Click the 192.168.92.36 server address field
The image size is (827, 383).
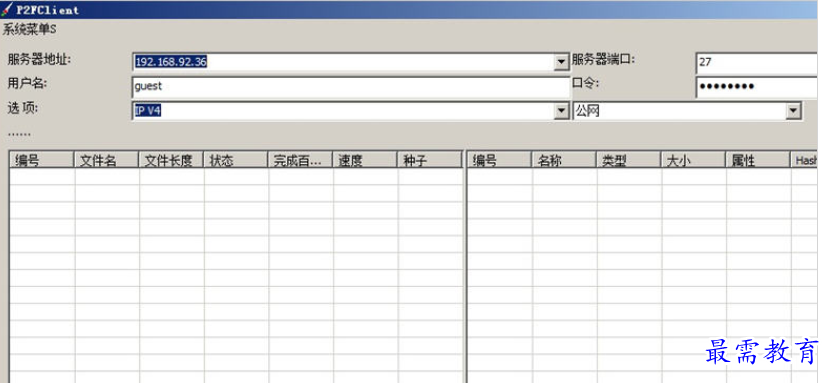coord(343,62)
